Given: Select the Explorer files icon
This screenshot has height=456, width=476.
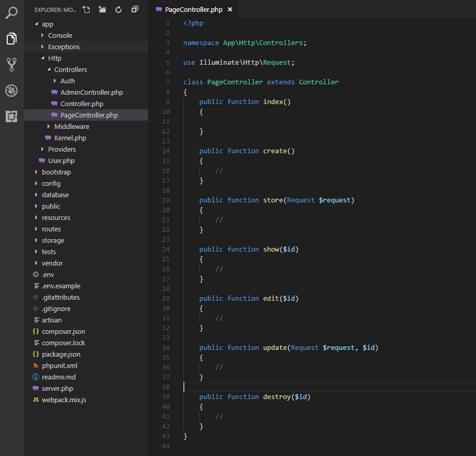Looking at the screenshot, I should click(11, 38).
